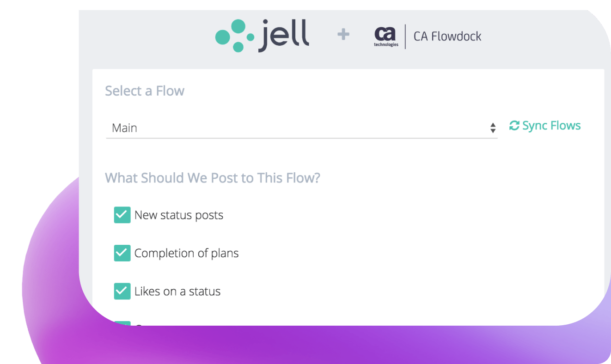Uncheck the New status posts checkbox
The height and width of the screenshot is (364, 611).
pos(122,215)
